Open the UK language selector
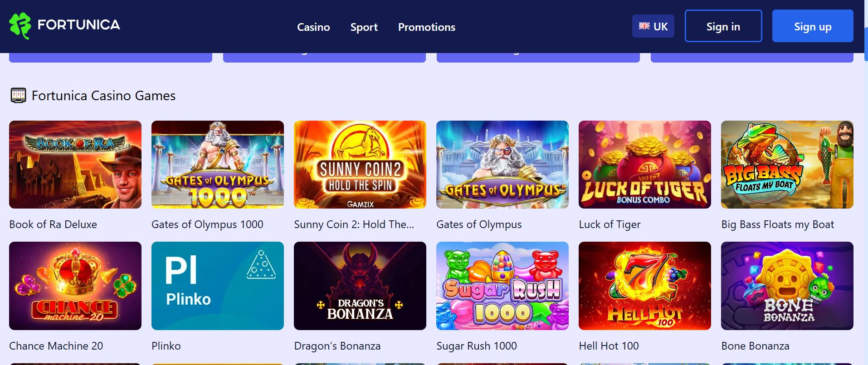This screenshot has width=868, height=365. 653,26
